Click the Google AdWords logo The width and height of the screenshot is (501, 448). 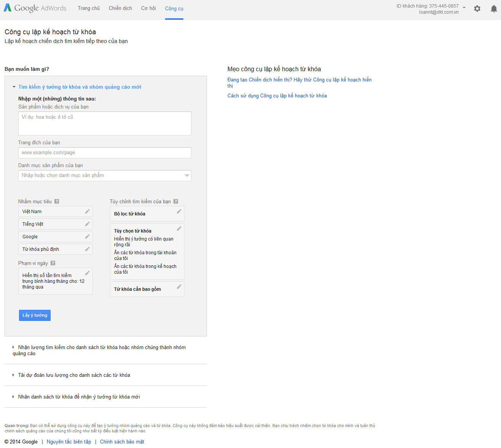pos(35,8)
